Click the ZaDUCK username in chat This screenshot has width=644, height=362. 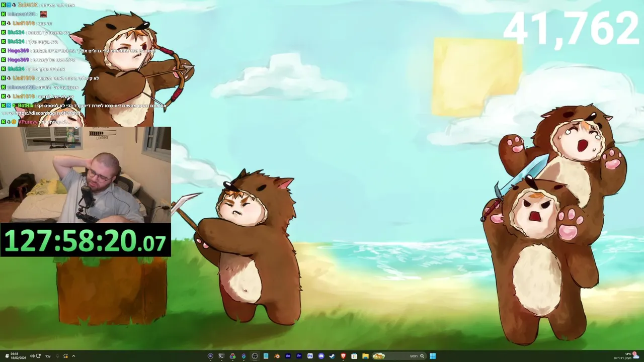point(27,5)
